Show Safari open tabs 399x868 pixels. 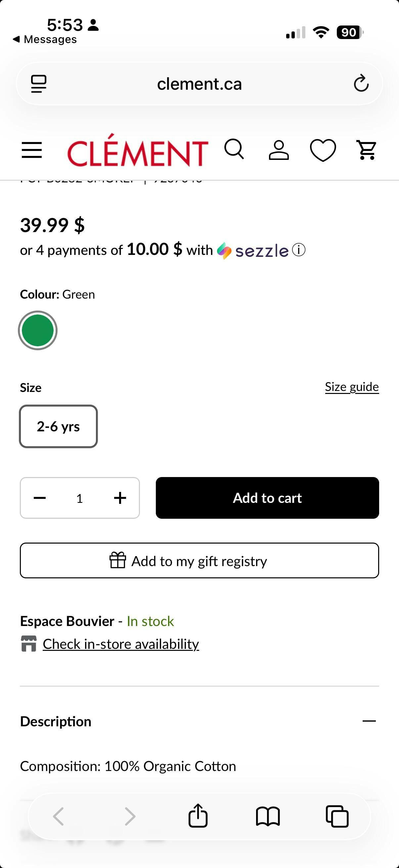337,816
